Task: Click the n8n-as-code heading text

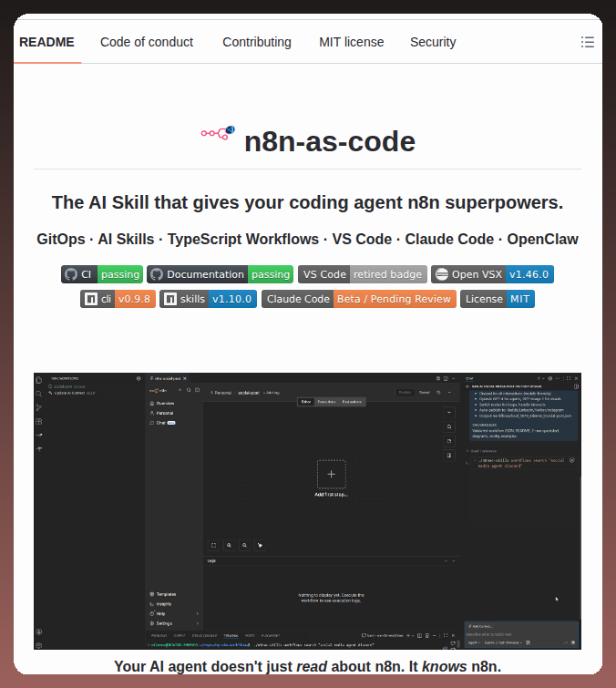Action: [330, 141]
